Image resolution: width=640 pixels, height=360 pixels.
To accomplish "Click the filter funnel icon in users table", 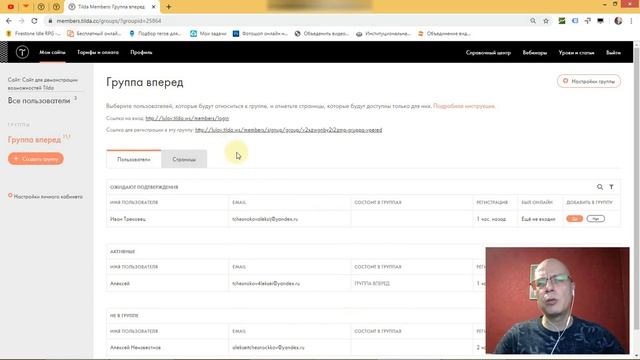I will pyautogui.click(x=611, y=187).
